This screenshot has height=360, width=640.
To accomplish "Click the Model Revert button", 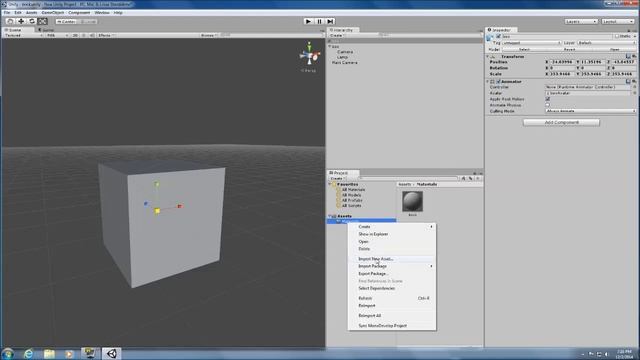I will click(569, 49).
